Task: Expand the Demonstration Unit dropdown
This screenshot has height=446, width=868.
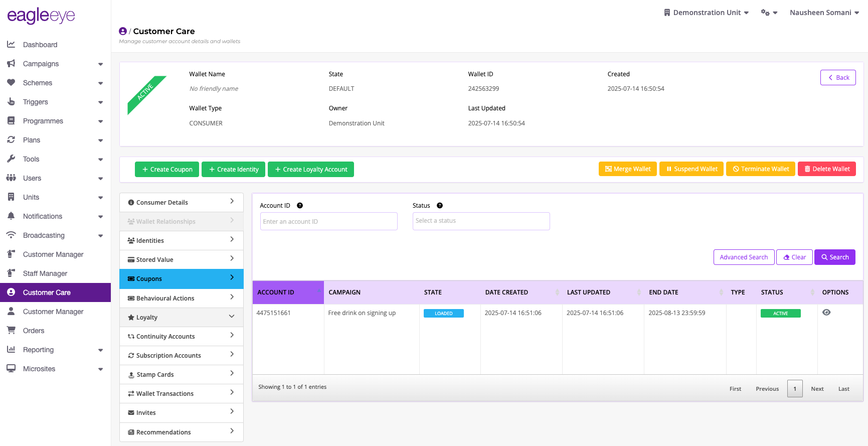Action: pyautogui.click(x=706, y=13)
